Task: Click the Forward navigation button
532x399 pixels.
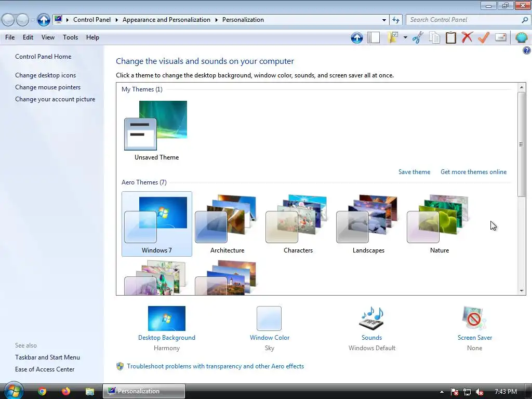Action: click(22, 20)
